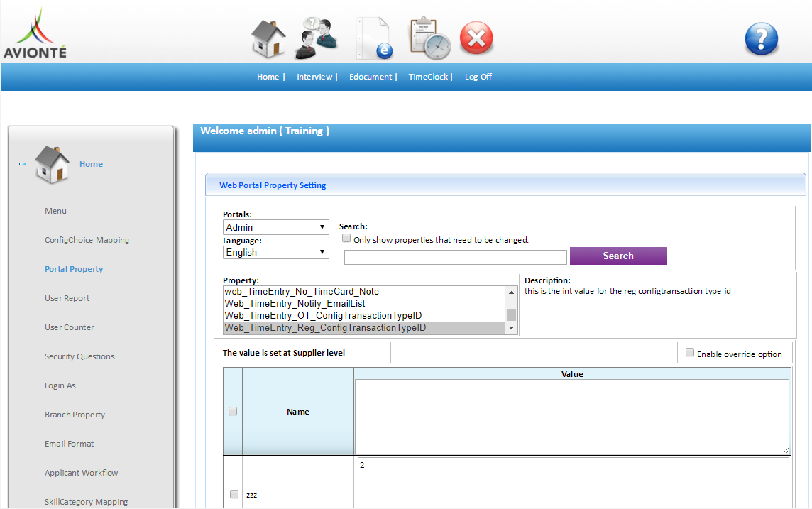Click the sidebar Home house icon

(52, 165)
